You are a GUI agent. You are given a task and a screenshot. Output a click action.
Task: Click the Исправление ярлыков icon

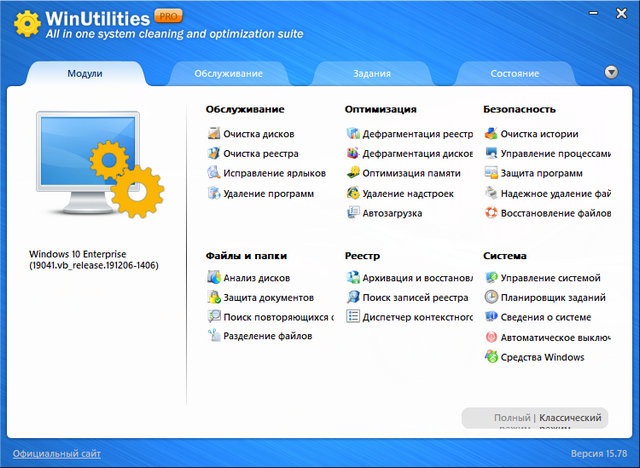point(214,173)
